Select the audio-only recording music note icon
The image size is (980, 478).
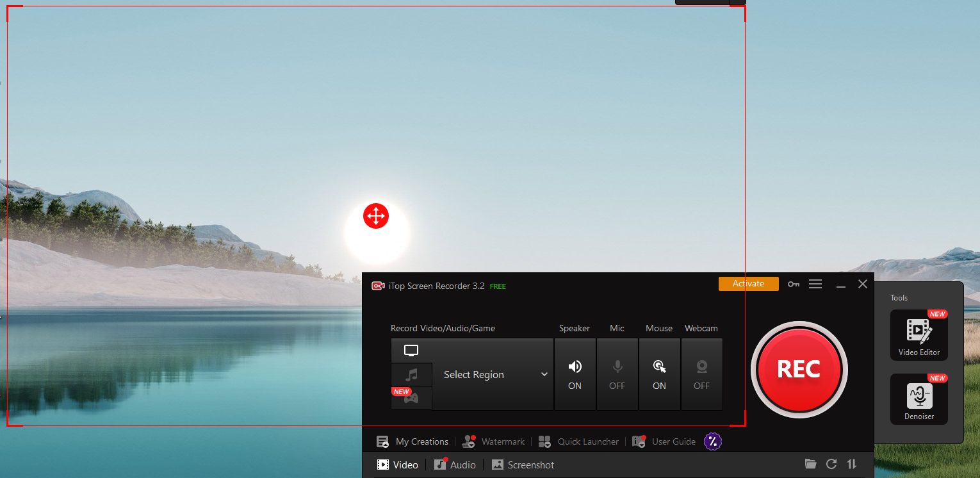tap(411, 375)
